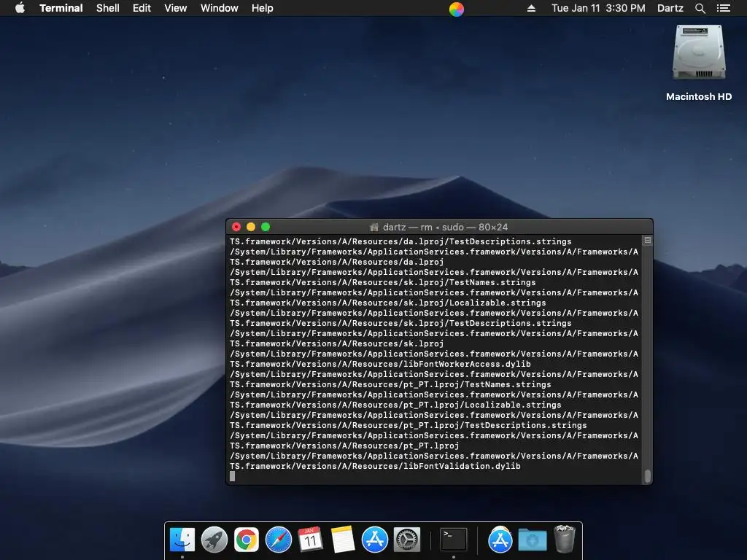The height and width of the screenshot is (560, 747).
Task: Click the libFontWorkerAccess.dylib output line
Action: 380,364
